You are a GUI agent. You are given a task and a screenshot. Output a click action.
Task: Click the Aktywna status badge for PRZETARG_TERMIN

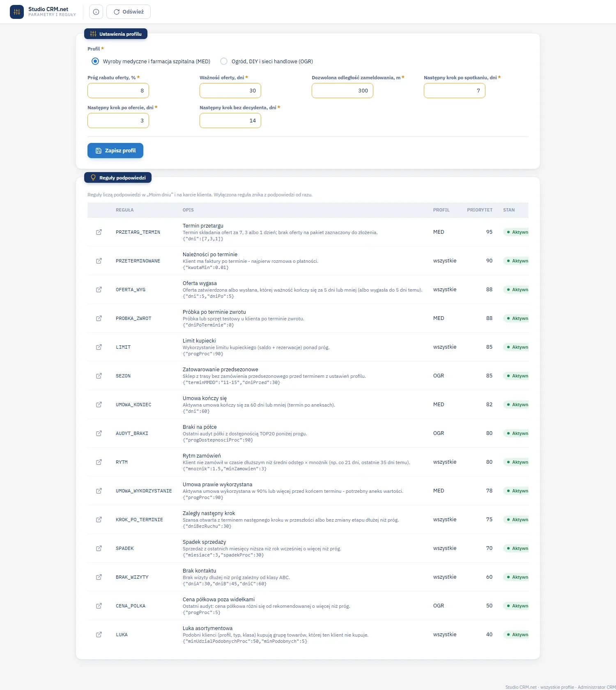pos(516,232)
